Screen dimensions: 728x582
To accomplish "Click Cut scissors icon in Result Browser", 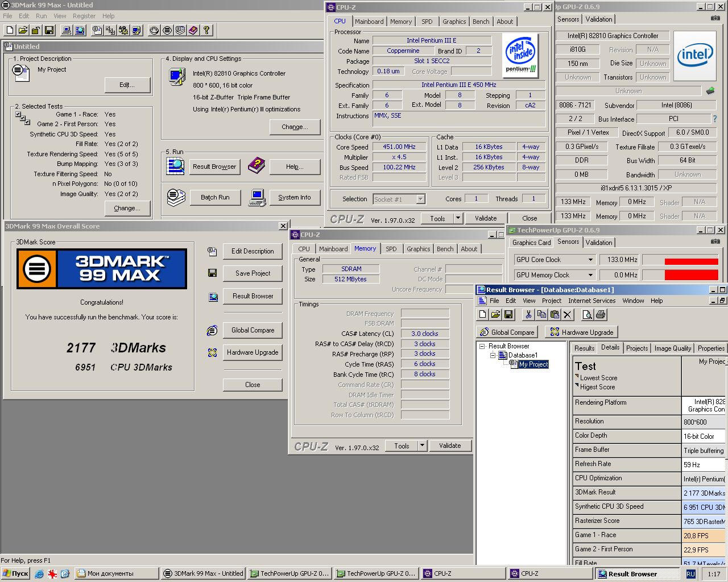I will pyautogui.click(x=528, y=314).
